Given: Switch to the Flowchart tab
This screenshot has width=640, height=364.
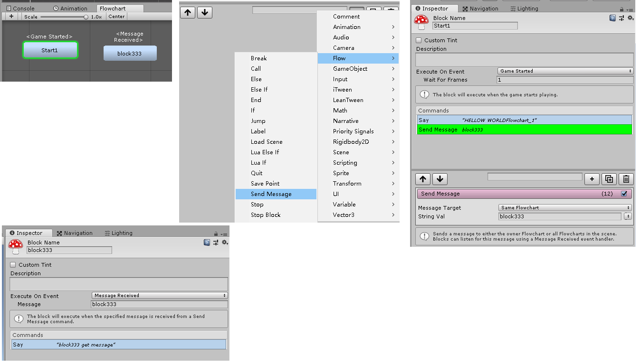Looking at the screenshot, I should tap(119, 8).
